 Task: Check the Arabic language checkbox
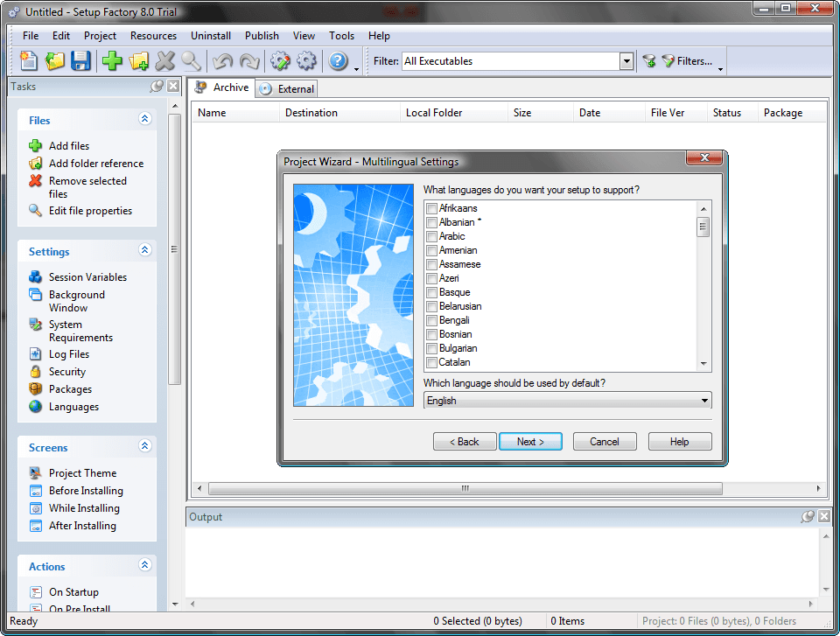pyautogui.click(x=431, y=236)
